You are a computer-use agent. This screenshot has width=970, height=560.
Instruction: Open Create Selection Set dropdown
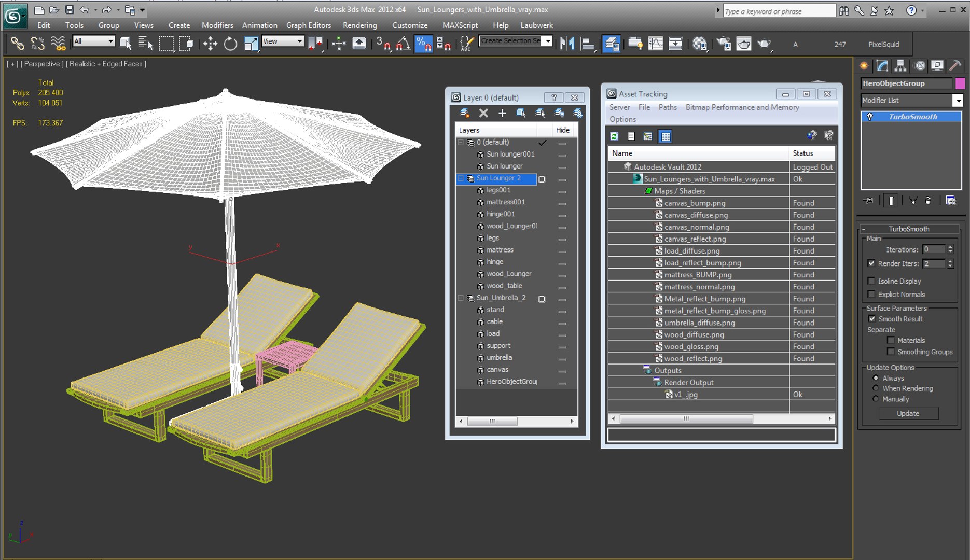click(548, 41)
